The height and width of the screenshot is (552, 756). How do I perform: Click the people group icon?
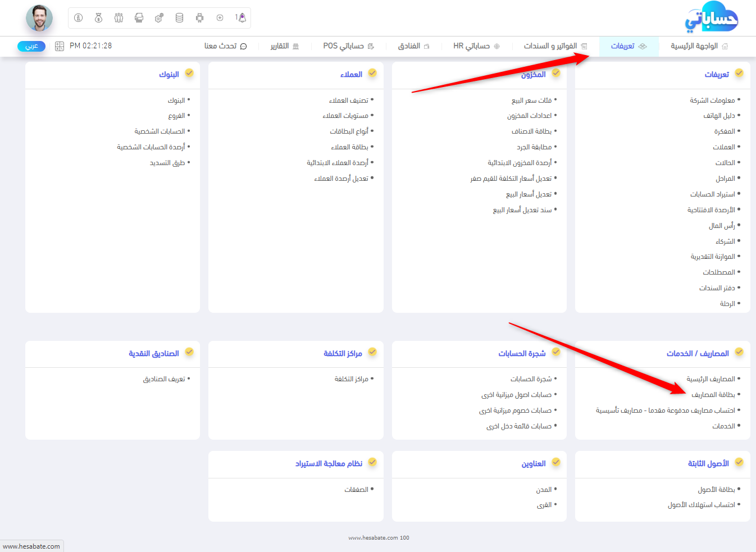coord(119,18)
